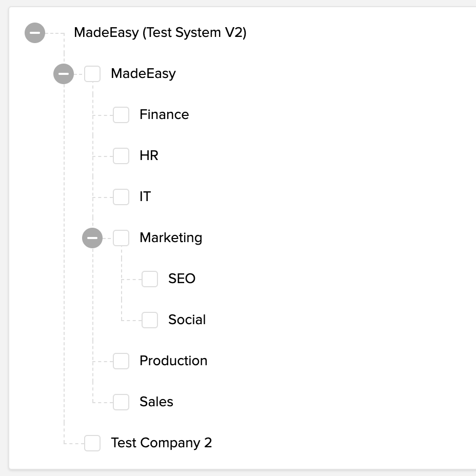Check the Production checkbox

pos(121,361)
